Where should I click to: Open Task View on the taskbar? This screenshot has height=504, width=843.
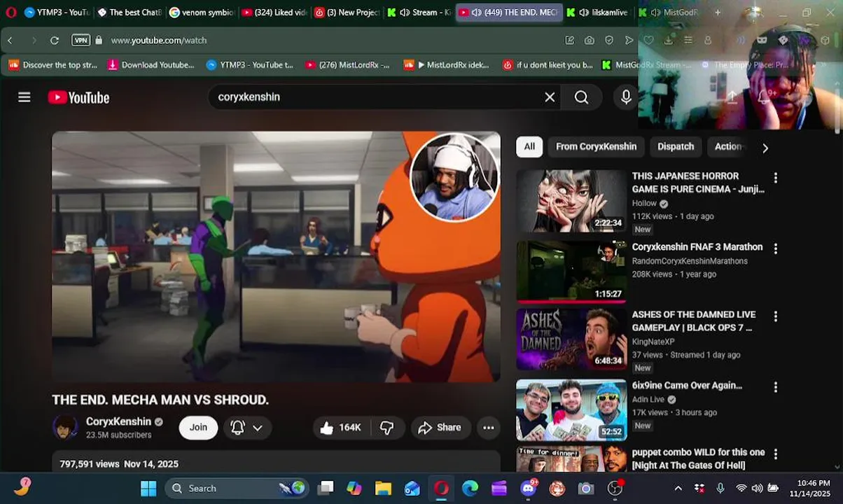coord(326,489)
